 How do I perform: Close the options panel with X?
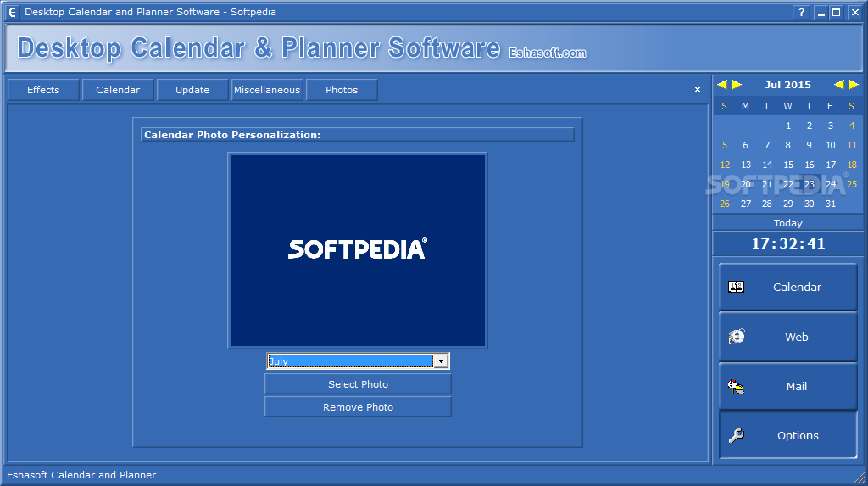pos(698,89)
